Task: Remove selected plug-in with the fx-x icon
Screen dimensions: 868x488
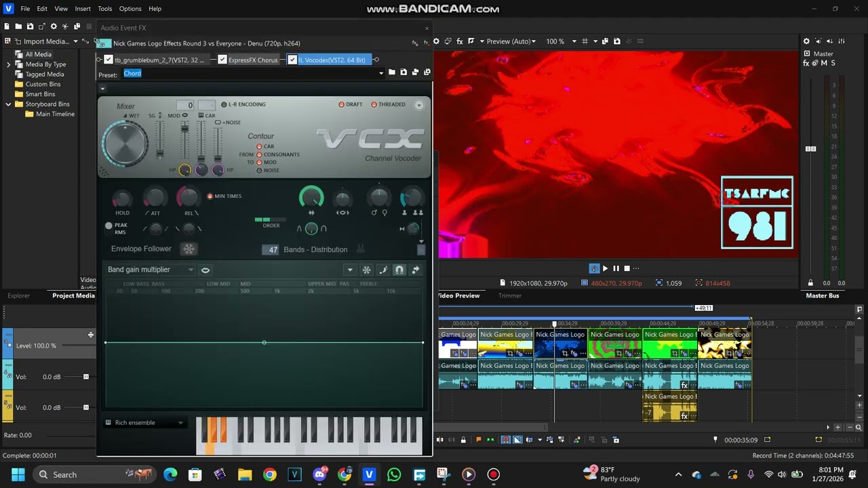Action: click(x=427, y=43)
